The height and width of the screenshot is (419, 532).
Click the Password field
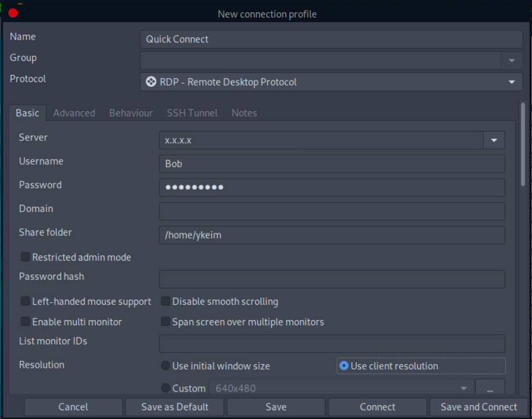tap(331, 187)
